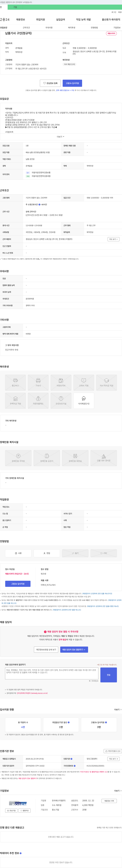Open the 인터넷피해구제센터 link
This screenshot has width=122, height=868.
pyautogui.click(x=32, y=693)
